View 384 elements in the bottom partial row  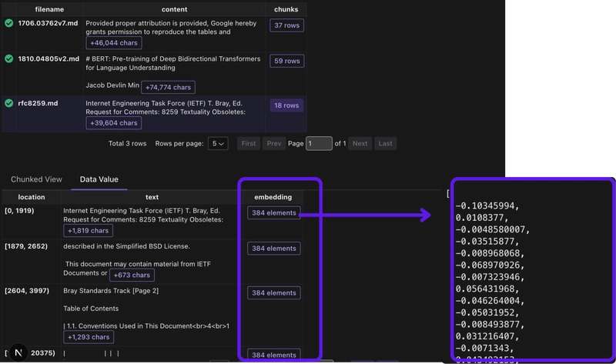tap(274, 355)
